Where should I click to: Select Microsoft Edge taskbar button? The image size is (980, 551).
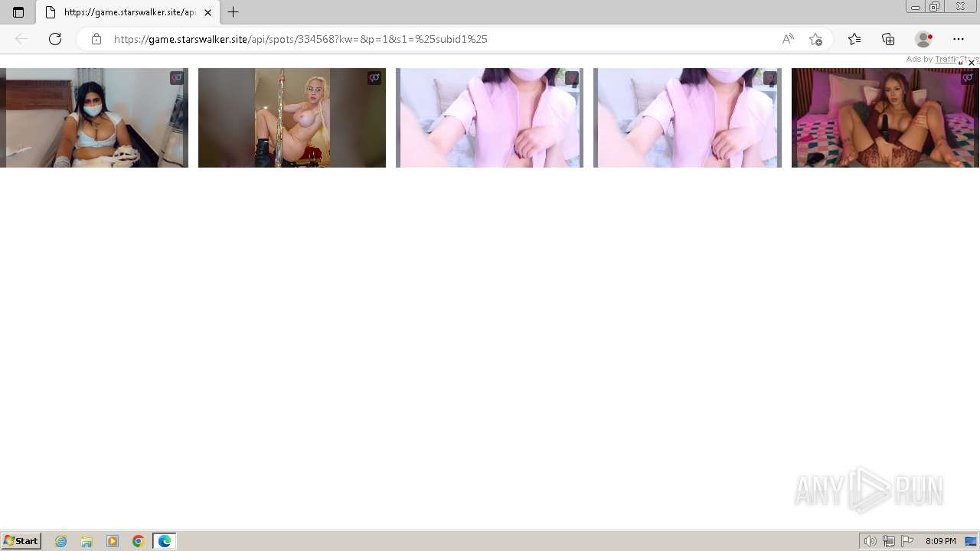(165, 541)
